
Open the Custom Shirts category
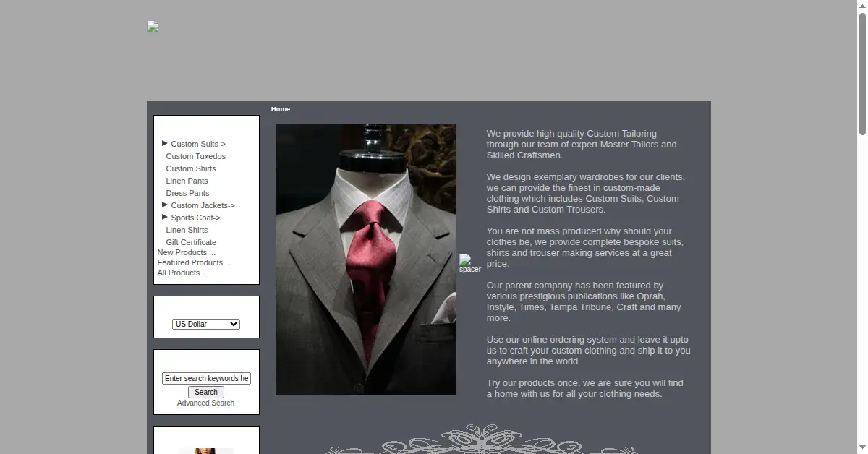point(191,168)
